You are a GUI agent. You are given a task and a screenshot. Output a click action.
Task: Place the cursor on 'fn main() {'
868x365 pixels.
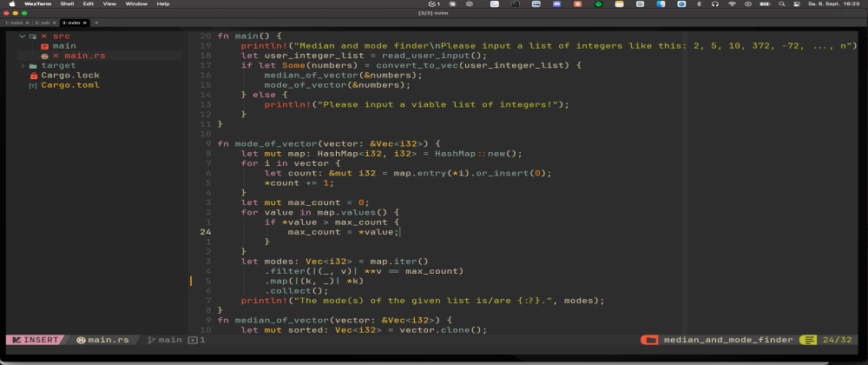pos(250,36)
